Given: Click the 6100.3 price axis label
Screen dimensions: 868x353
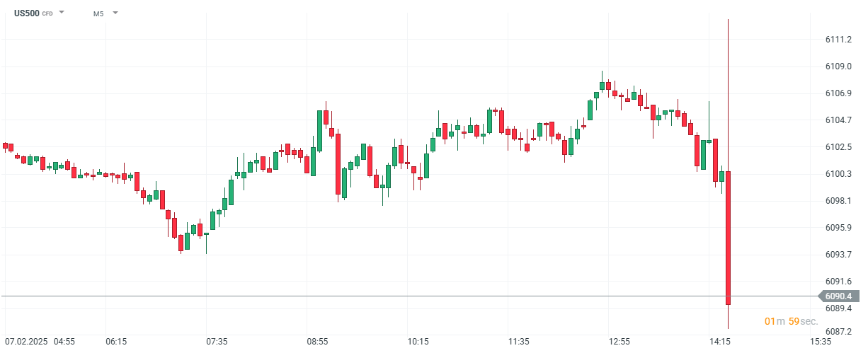Looking at the screenshot, I should coord(838,174).
